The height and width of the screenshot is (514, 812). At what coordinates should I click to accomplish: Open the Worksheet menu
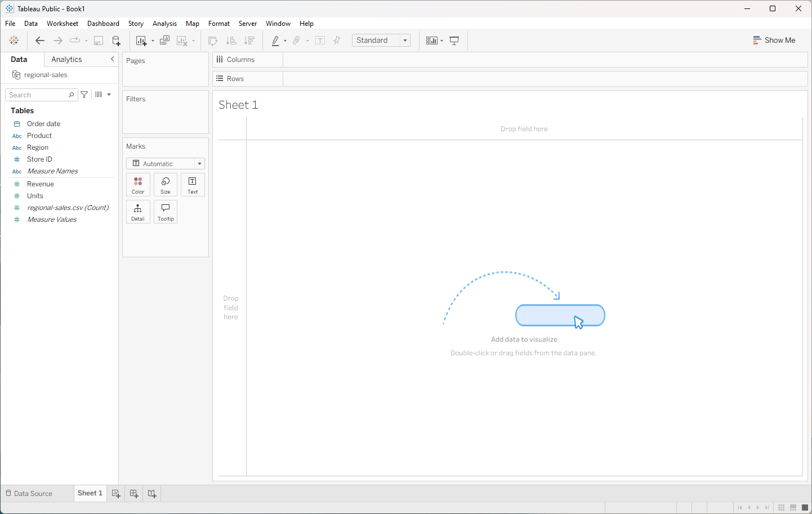pyautogui.click(x=63, y=24)
